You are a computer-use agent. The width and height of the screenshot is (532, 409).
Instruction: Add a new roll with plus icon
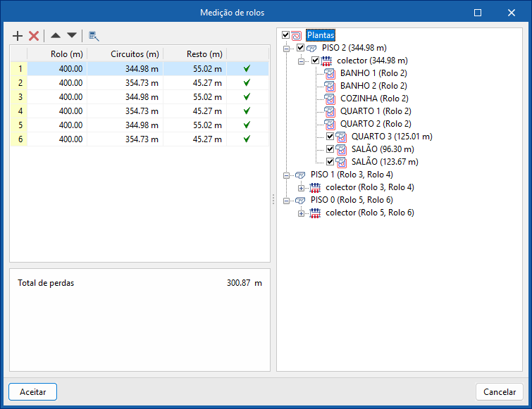18,36
